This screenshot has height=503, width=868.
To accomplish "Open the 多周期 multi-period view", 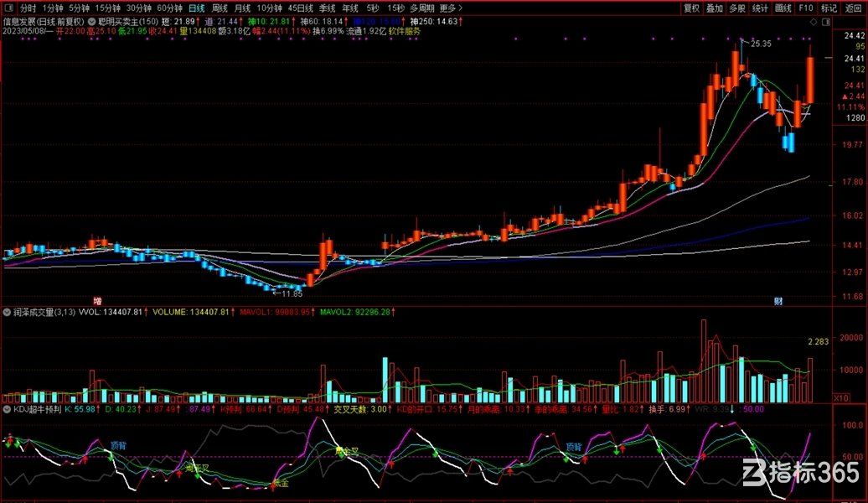I will coord(421,8).
